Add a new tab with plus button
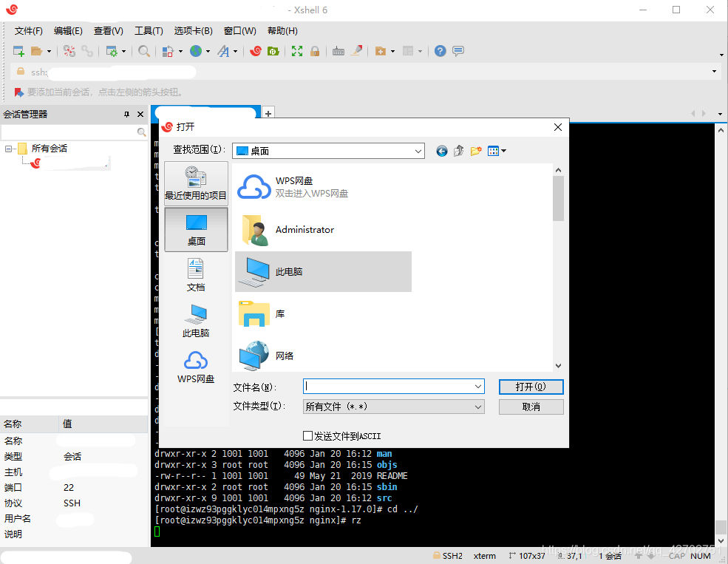The image size is (728, 564). coord(268,113)
